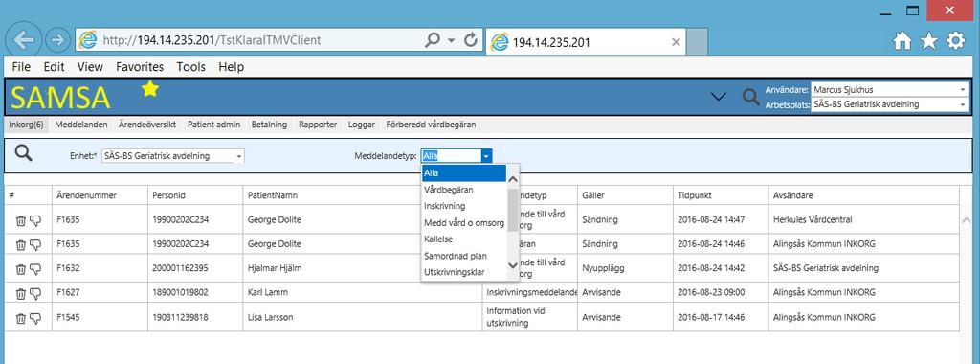Screen dimensions: 980x364
Task: Switch to the Loggar tab
Action: 361,125
